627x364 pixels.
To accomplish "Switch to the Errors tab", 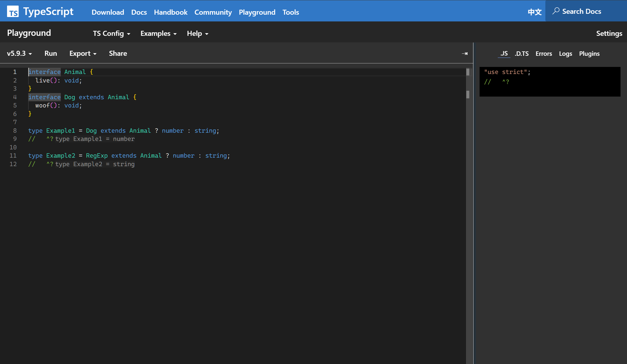I will (x=544, y=54).
